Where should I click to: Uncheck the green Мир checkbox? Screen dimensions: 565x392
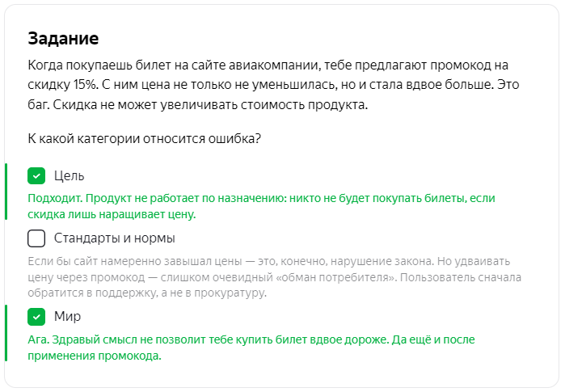click(36, 317)
